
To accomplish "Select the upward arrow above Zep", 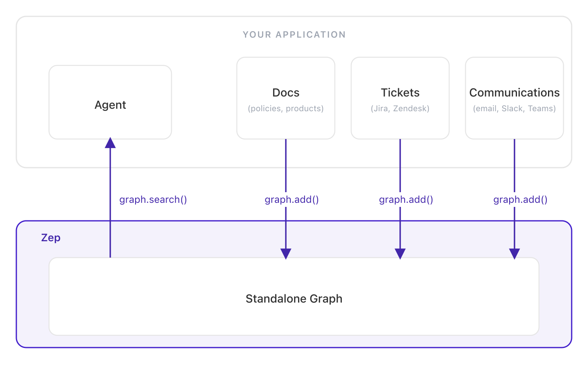I will coord(110,196).
